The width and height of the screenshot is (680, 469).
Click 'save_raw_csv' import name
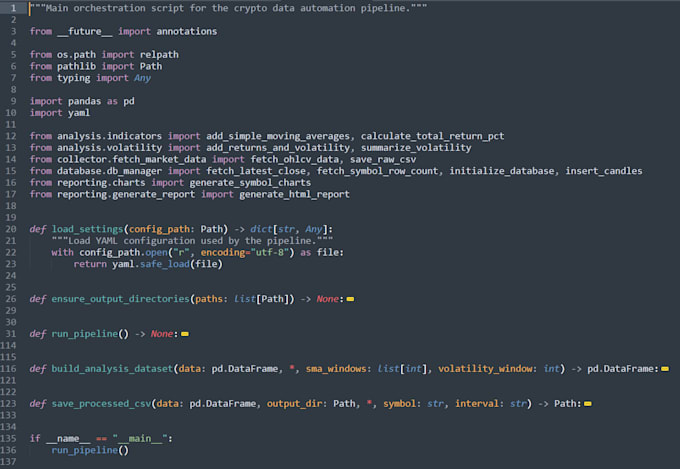tap(383, 159)
